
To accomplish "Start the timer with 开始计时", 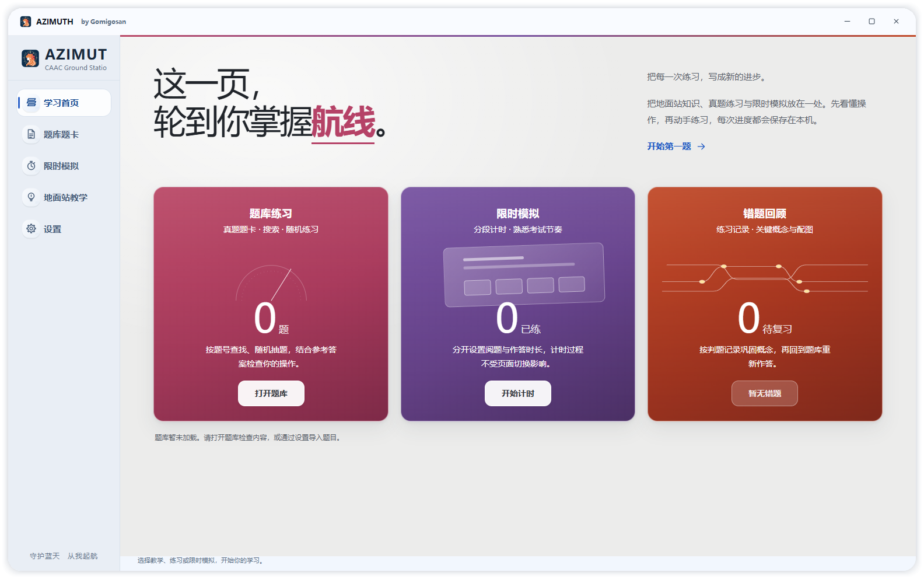I will pyautogui.click(x=518, y=393).
